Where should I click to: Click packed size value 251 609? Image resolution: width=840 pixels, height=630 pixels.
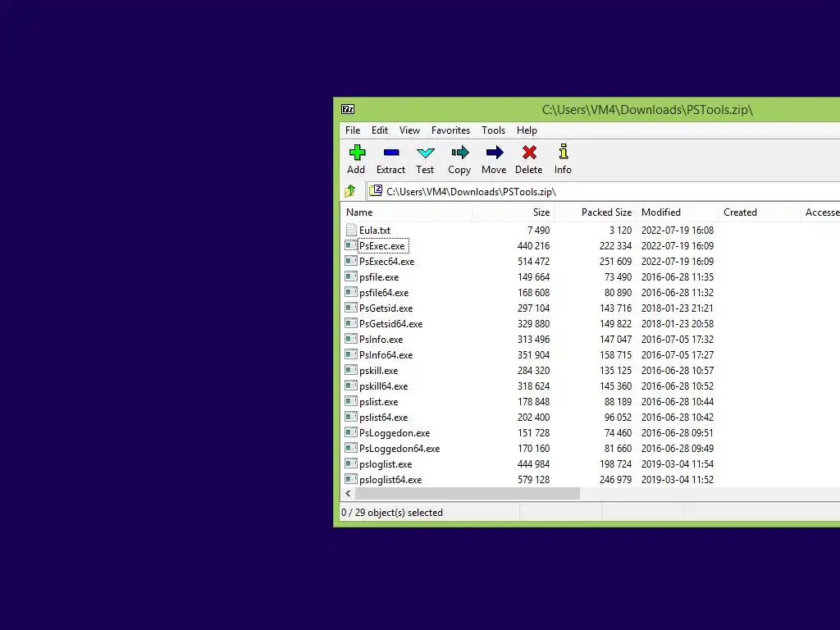pos(615,262)
